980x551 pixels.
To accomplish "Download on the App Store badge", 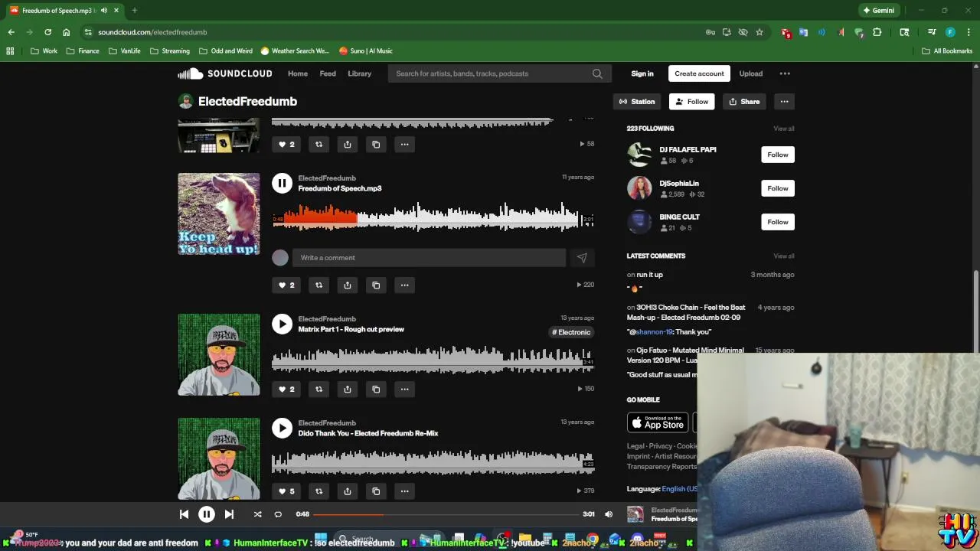I will (x=658, y=422).
